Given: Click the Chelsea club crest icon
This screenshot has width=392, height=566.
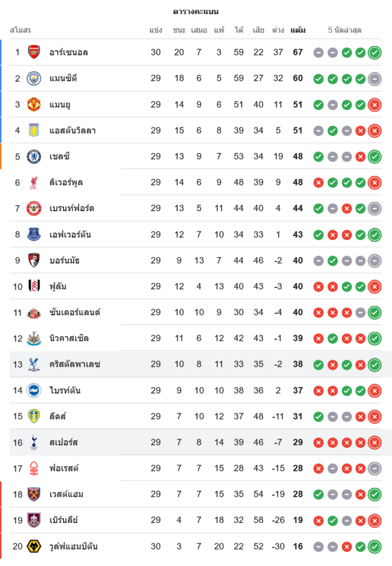Looking at the screenshot, I should pyautogui.click(x=35, y=157).
